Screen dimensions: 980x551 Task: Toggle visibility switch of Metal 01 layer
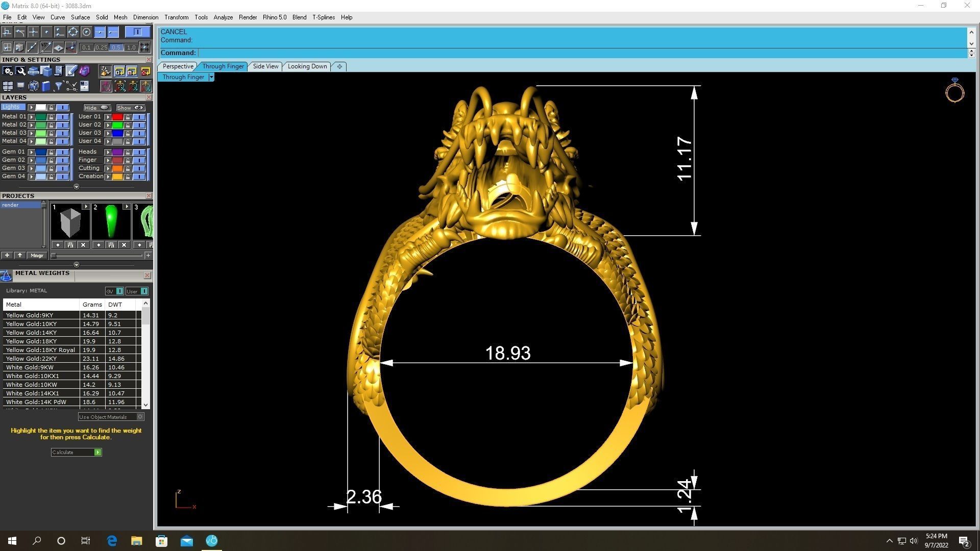[62, 117]
